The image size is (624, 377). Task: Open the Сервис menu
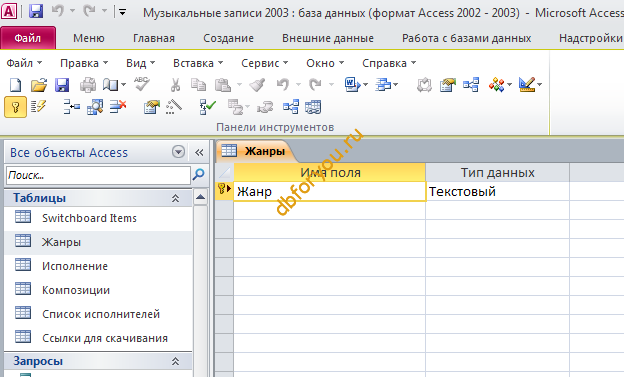pos(264,63)
